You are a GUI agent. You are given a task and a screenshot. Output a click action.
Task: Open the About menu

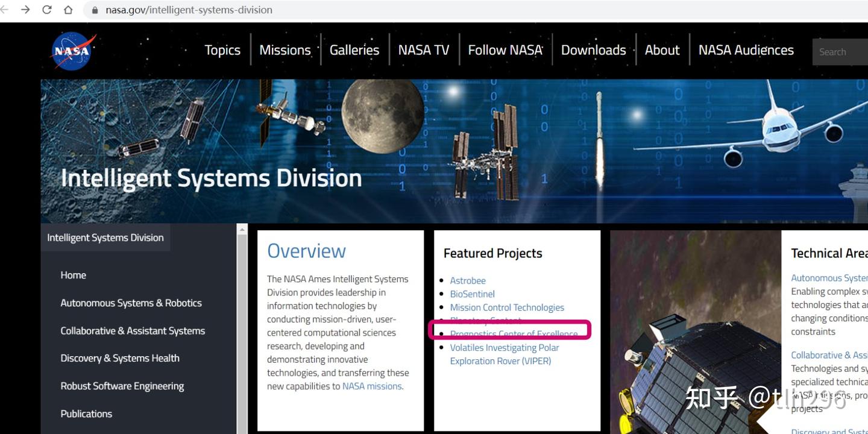pos(662,50)
